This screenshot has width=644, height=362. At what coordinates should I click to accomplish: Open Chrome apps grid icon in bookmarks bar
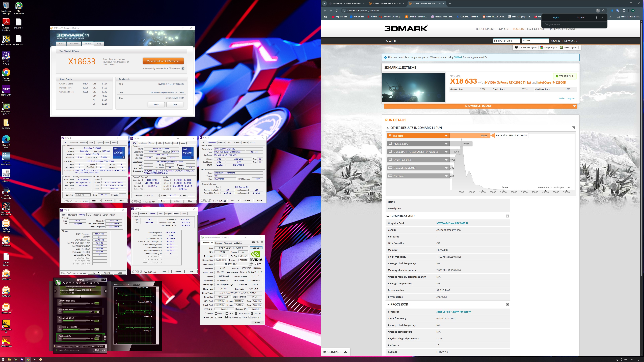(x=325, y=17)
